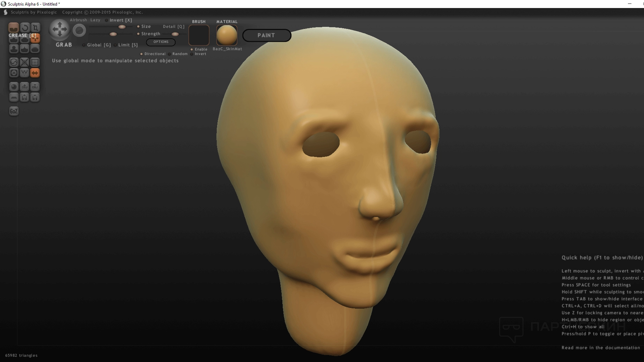The image size is (644, 362).
Task: Toggle the Mask tool icon
Action: coord(14,73)
